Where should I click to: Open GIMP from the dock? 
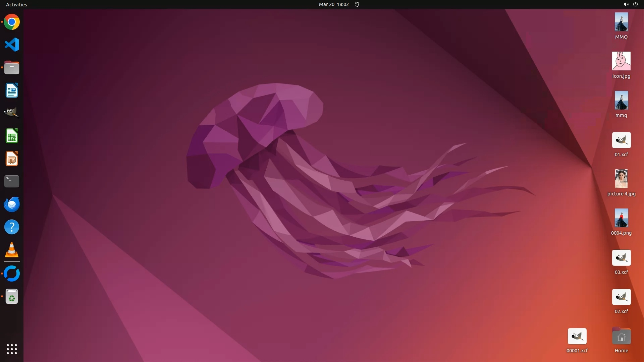[x=12, y=113]
